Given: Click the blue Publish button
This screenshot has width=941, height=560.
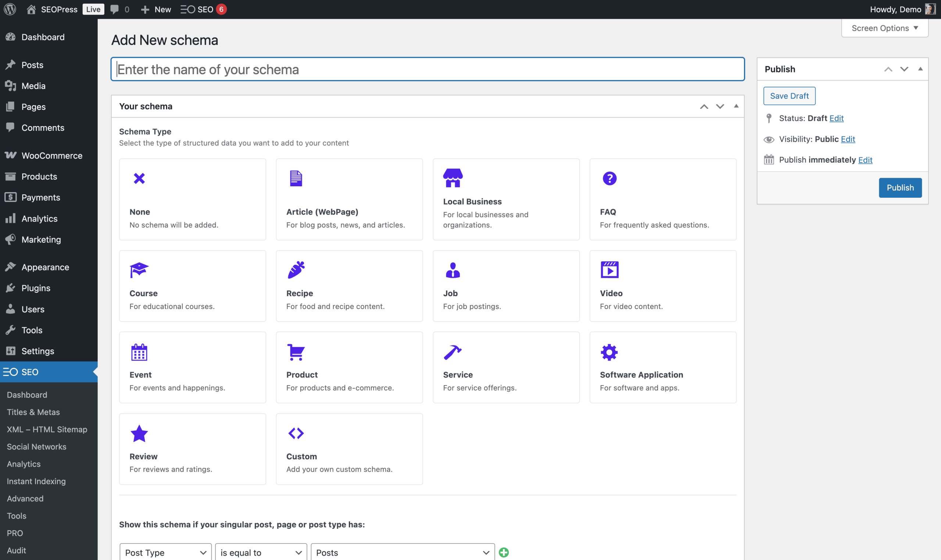Looking at the screenshot, I should coord(900,187).
